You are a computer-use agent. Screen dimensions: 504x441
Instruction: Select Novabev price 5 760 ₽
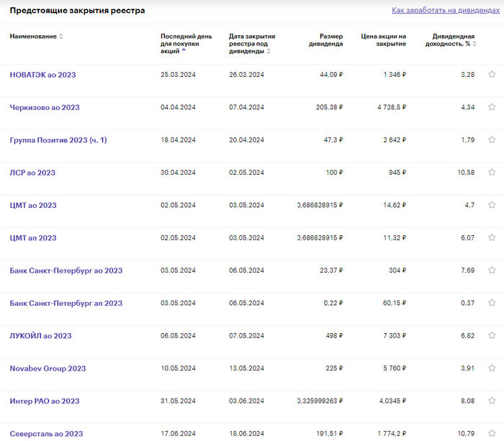(395, 368)
